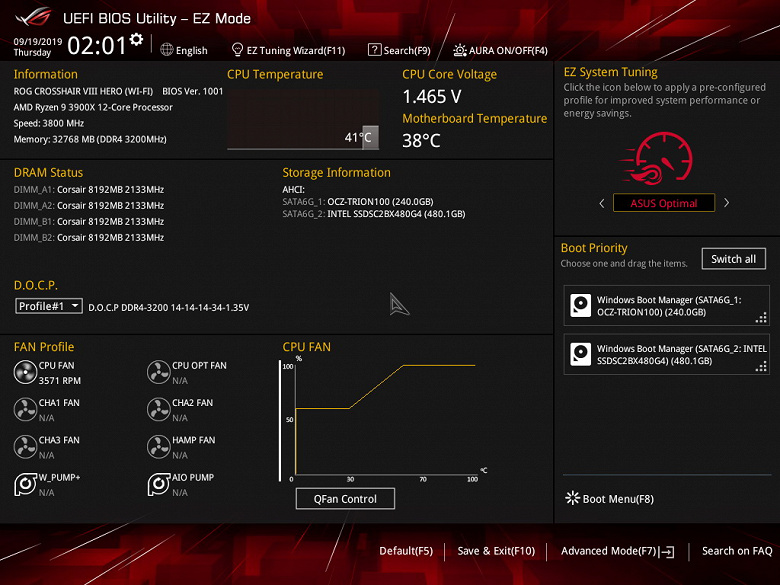The height and width of the screenshot is (585, 780).
Task: Click Save & Exit(F10)
Action: point(496,551)
